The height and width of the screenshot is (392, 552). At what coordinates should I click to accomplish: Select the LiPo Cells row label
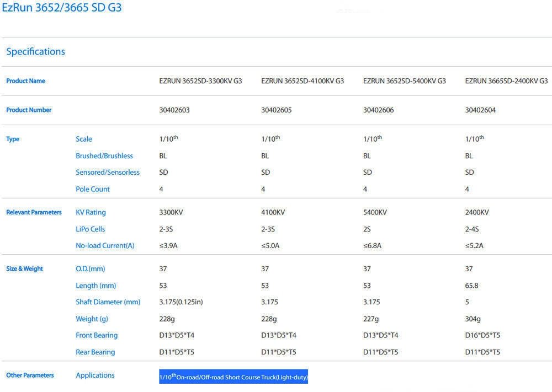[90, 229]
